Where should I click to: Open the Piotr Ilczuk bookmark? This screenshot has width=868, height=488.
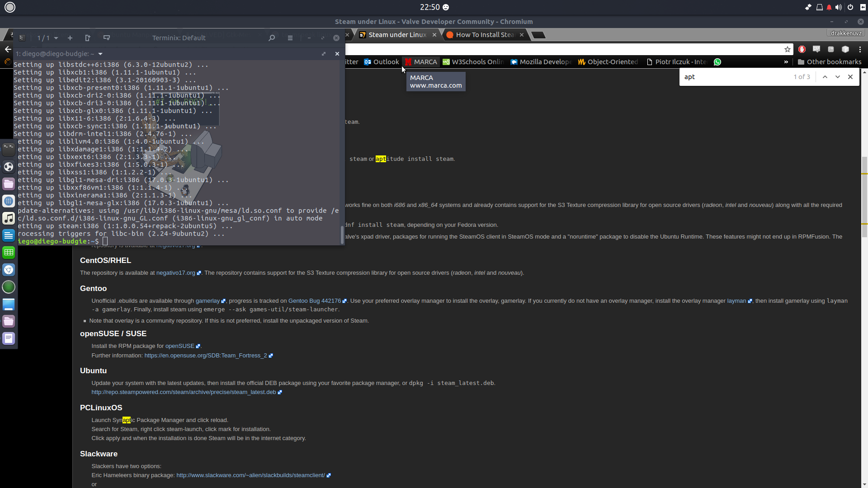(676, 62)
